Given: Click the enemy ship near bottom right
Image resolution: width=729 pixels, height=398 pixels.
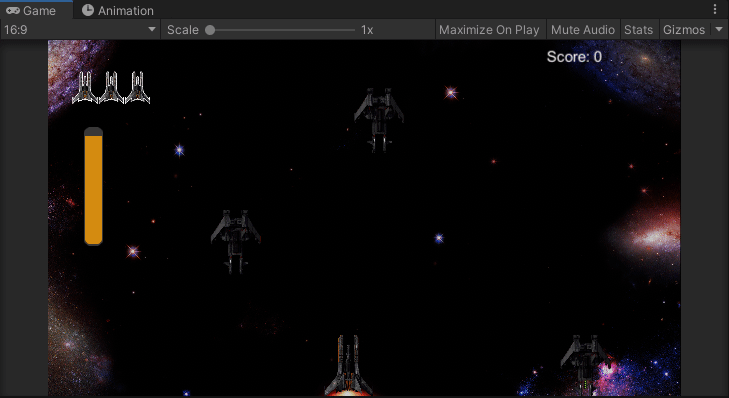Looking at the screenshot, I should coord(585,364).
